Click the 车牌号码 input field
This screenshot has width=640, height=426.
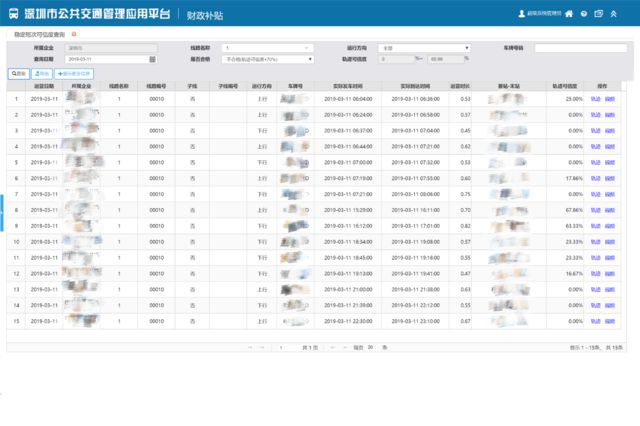click(x=580, y=48)
